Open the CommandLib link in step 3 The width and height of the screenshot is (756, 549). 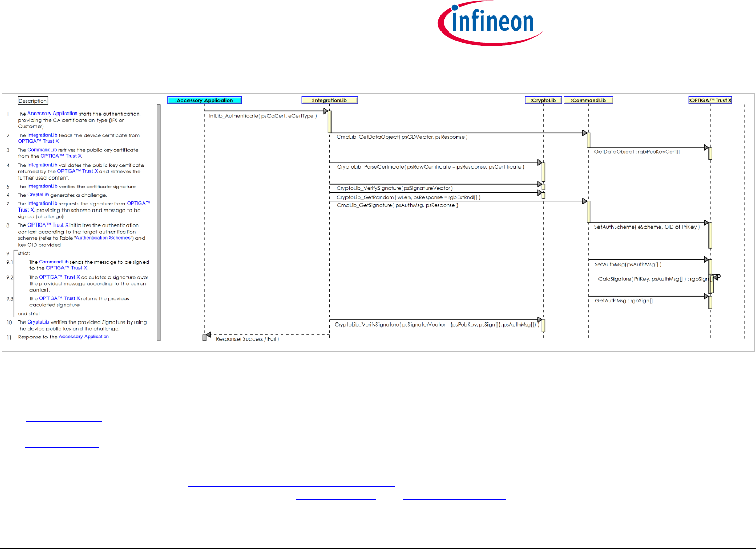coord(42,150)
